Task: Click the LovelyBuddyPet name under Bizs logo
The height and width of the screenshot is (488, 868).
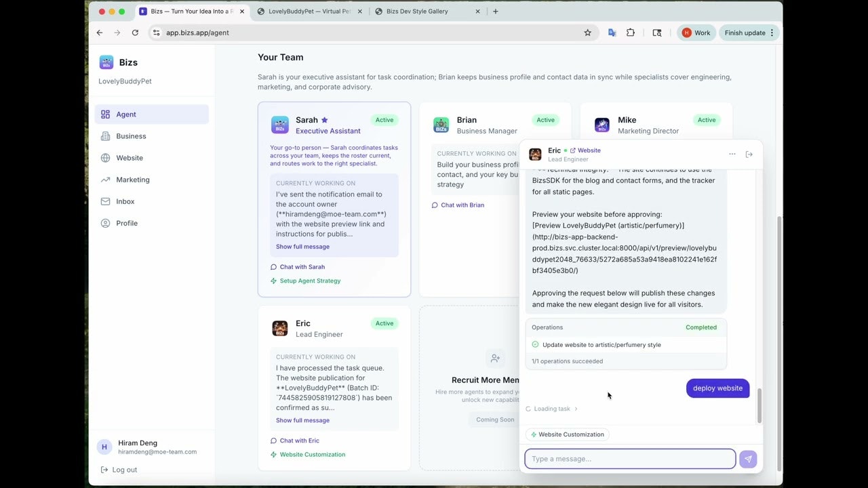Action: click(125, 81)
